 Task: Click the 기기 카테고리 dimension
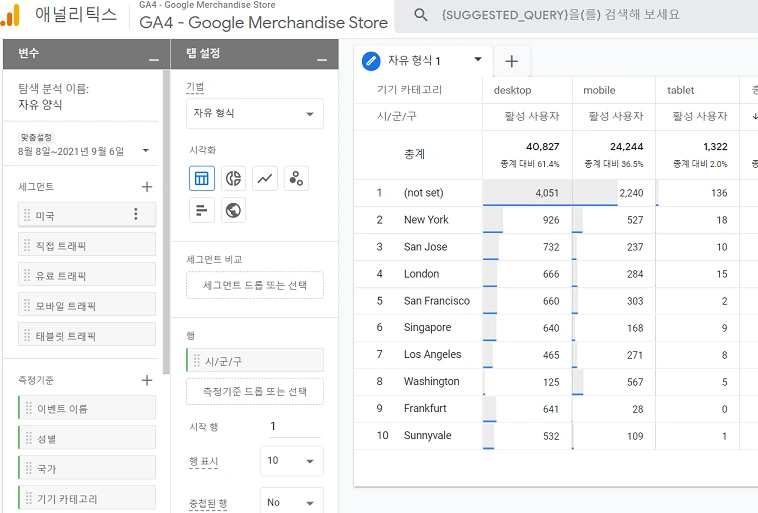pyautogui.click(x=87, y=498)
